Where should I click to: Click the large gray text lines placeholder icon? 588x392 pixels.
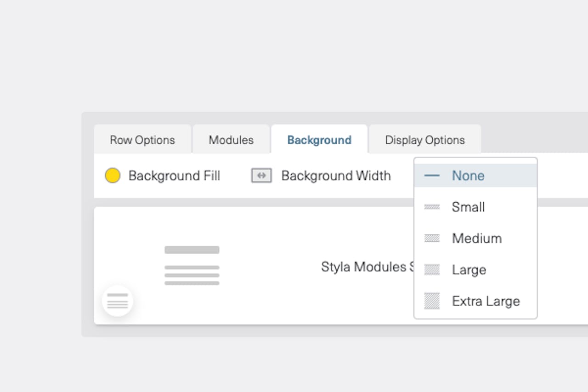pos(192,266)
